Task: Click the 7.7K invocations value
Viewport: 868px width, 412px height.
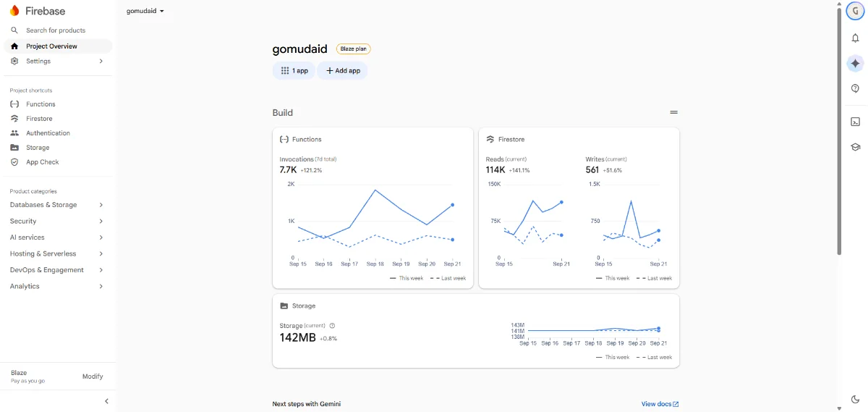Action: click(289, 170)
